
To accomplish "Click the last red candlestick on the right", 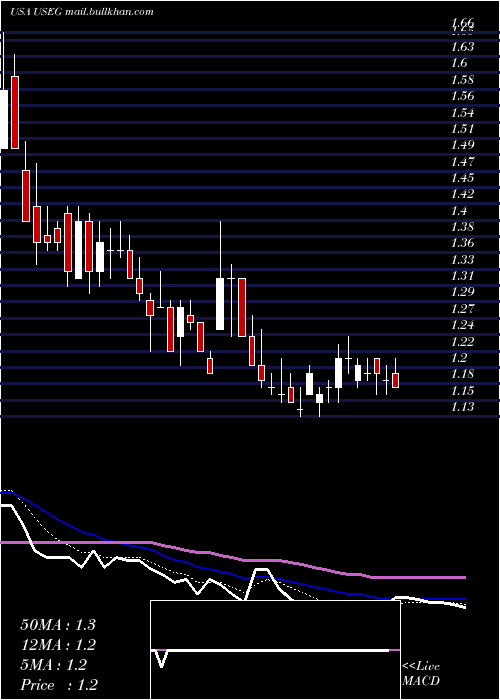I will (396, 380).
